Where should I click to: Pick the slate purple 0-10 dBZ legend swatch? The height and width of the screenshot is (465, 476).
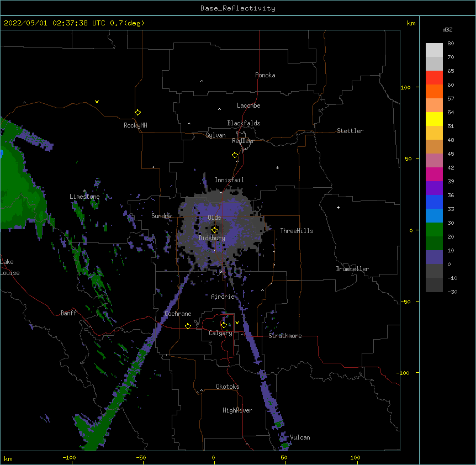click(x=434, y=257)
